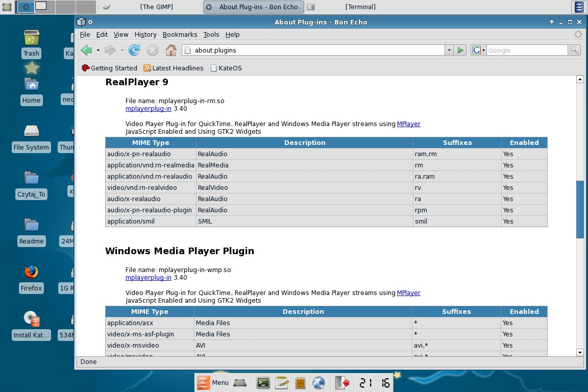Image resolution: width=588 pixels, height=392 pixels.
Task: Open the Forward button history dropdown arrow
Action: pos(122,50)
